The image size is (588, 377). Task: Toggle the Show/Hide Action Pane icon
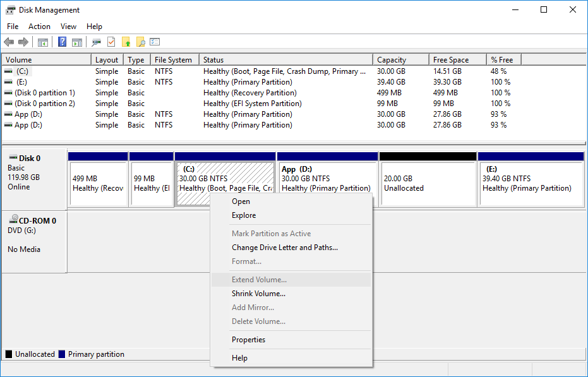pyautogui.click(x=77, y=42)
